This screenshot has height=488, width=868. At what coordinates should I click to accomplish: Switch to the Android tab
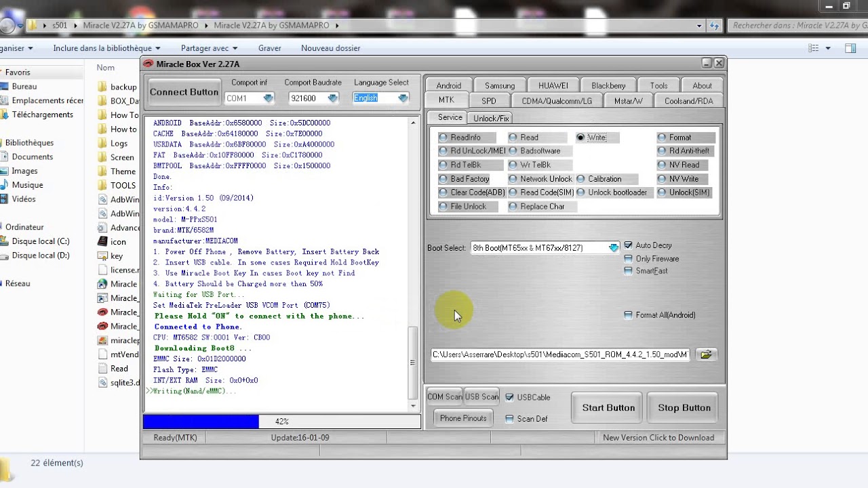point(449,85)
